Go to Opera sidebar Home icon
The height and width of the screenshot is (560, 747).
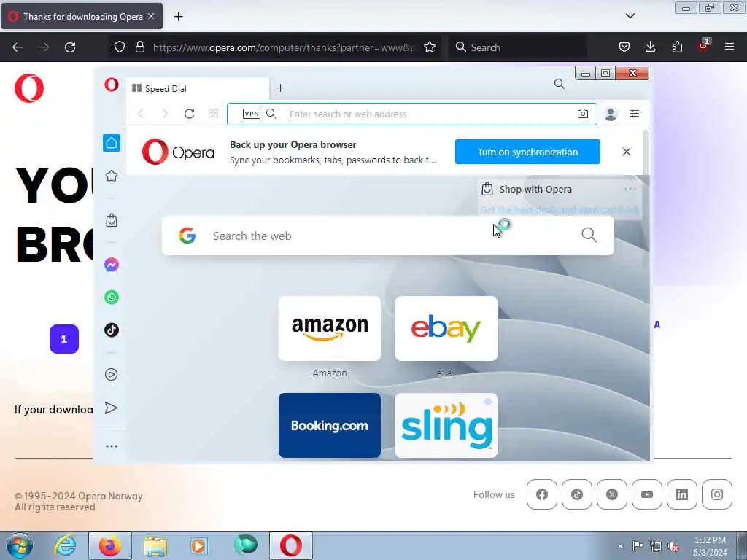tap(112, 143)
